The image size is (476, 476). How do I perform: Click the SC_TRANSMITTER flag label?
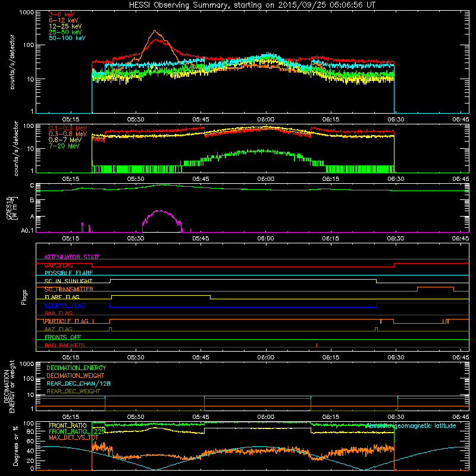pos(68,289)
